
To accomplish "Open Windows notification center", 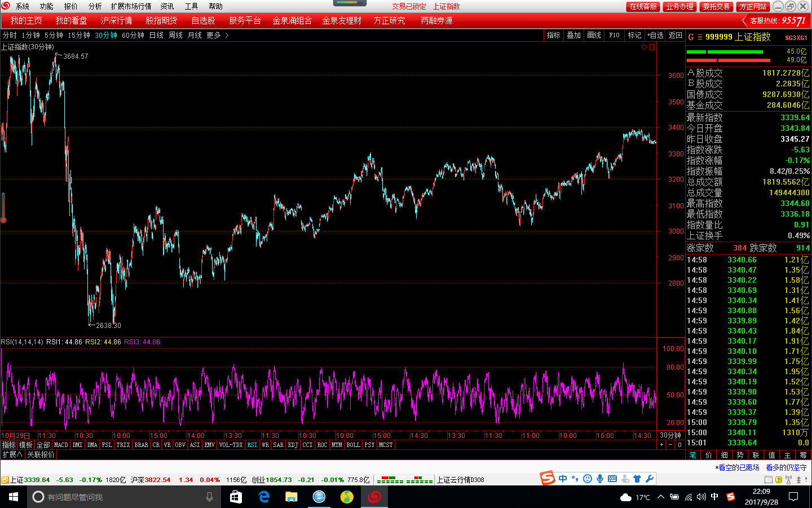I will pos(793,497).
